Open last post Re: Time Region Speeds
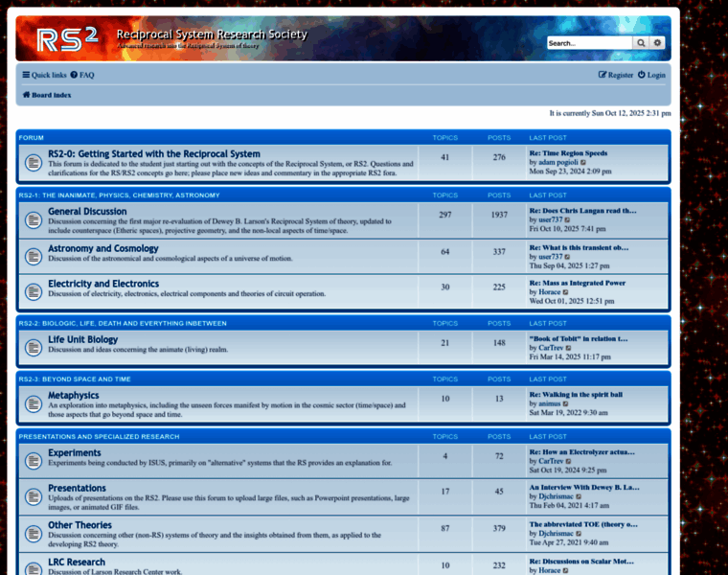The height and width of the screenshot is (575, 728). coord(568,152)
